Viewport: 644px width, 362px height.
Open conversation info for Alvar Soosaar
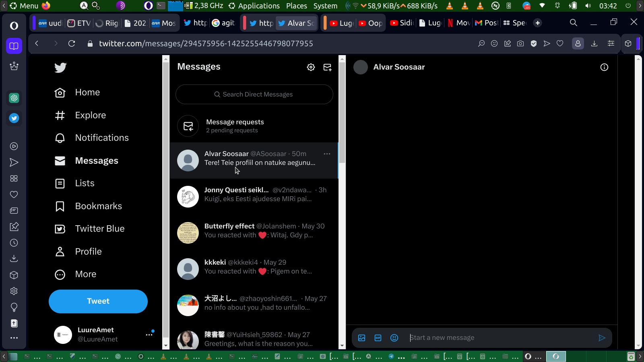[604, 67]
